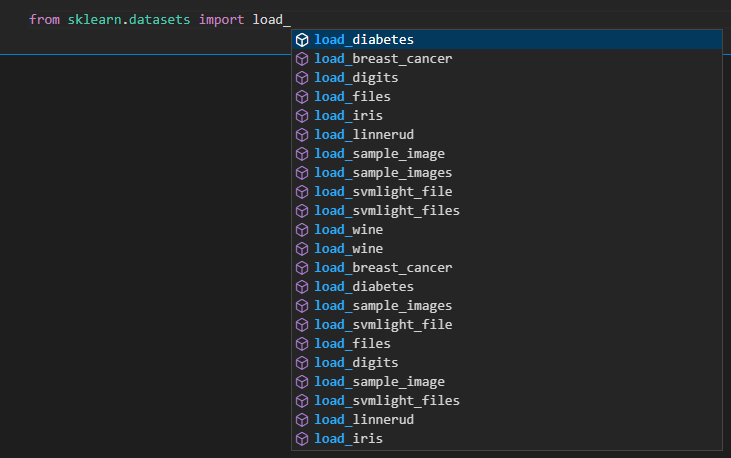The height and width of the screenshot is (458, 731).
Task: Click cube icon of load_breast_cancer above load_digits
Action: pos(302,59)
